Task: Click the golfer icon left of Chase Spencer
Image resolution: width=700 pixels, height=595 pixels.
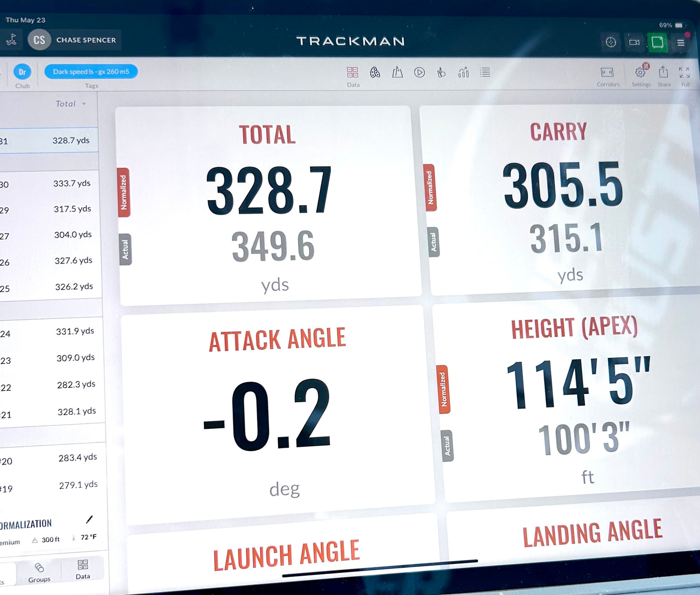Action: pos(12,40)
